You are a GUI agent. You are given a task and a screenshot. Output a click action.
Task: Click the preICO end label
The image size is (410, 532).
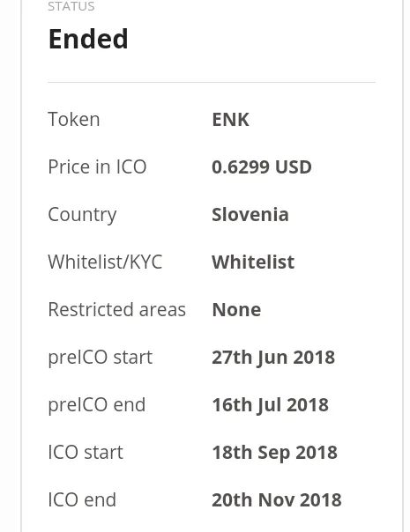(x=97, y=405)
